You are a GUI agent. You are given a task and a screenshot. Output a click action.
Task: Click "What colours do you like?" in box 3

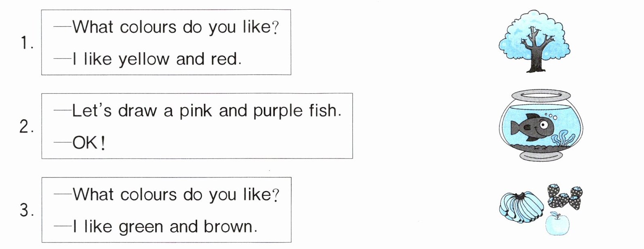175,195
